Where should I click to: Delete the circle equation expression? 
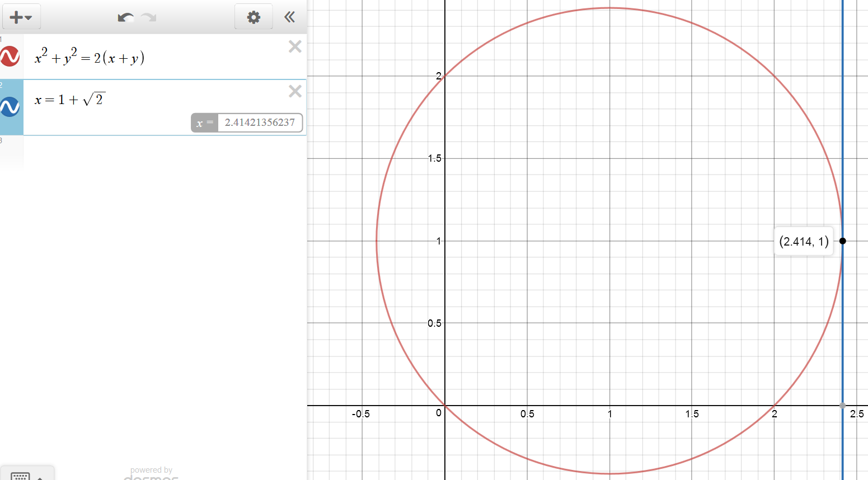tap(295, 46)
